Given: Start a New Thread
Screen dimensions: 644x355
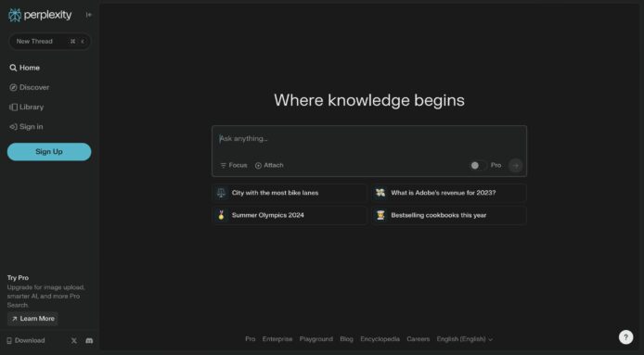Looking at the screenshot, I should [x=49, y=42].
